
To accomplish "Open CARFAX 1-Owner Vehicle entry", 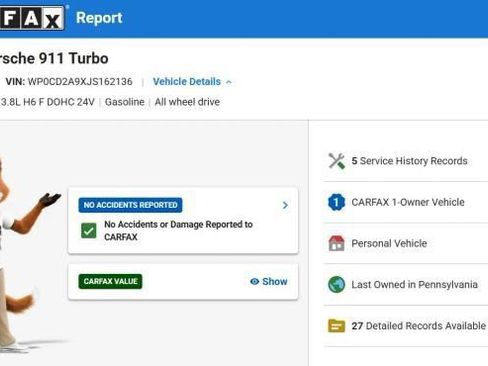I will coord(406,202).
